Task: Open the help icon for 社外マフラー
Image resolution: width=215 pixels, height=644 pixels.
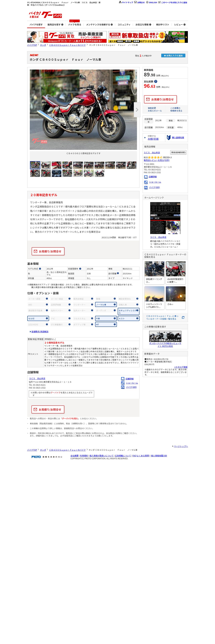Action: pyautogui.click(x=70, y=310)
